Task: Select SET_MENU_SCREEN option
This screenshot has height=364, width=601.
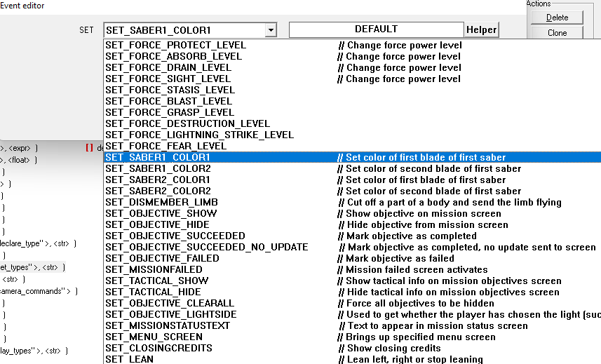Action: pos(352,337)
